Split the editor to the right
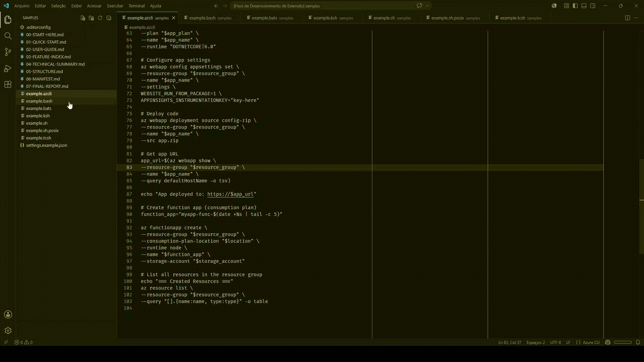The width and height of the screenshot is (644, 362). (628, 18)
